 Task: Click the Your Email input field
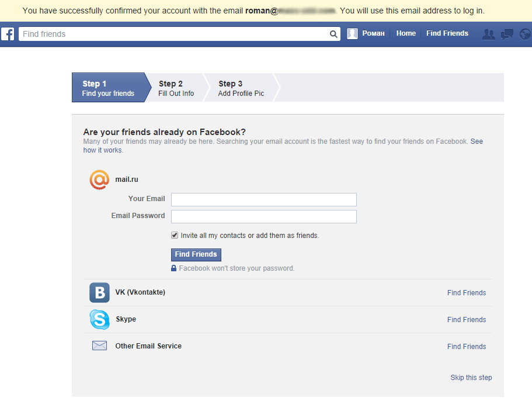click(x=263, y=199)
